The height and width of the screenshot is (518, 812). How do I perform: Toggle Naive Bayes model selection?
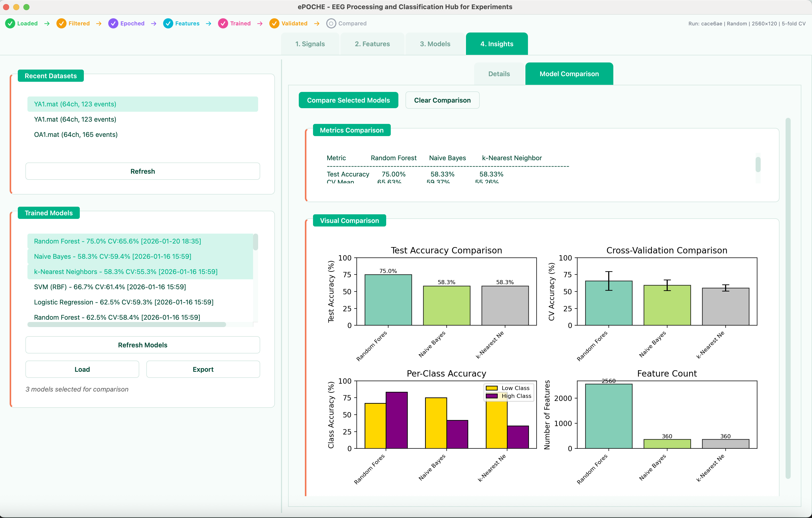click(x=113, y=256)
